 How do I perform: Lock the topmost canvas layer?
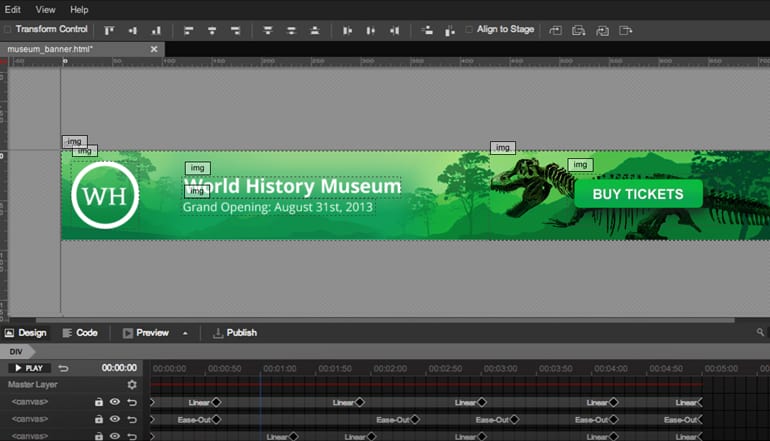point(98,402)
